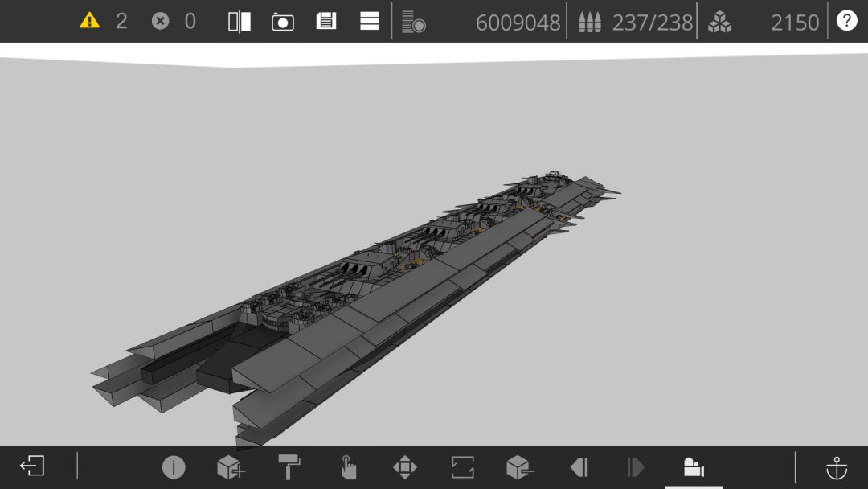Open the hamburger menu
The height and width of the screenshot is (489, 868).
pos(369,21)
